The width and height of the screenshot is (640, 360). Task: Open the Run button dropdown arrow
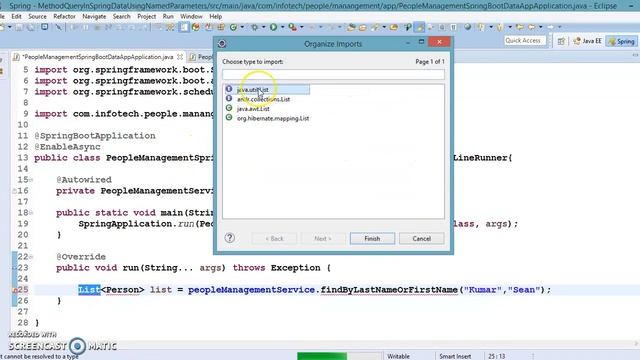pyautogui.click(x=282, y=27)
